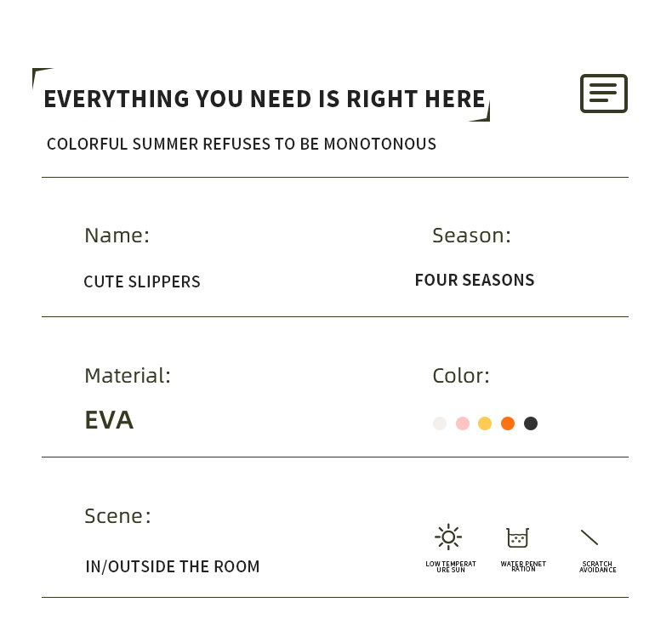The image size is (672, 625).
Task: Click the Color: label
Action: pyautogui.click(x=461, y=376)
